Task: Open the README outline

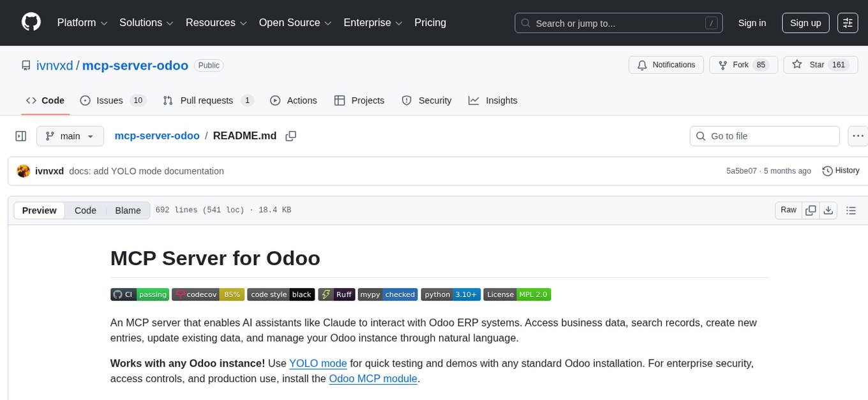Action: (851, 210)
